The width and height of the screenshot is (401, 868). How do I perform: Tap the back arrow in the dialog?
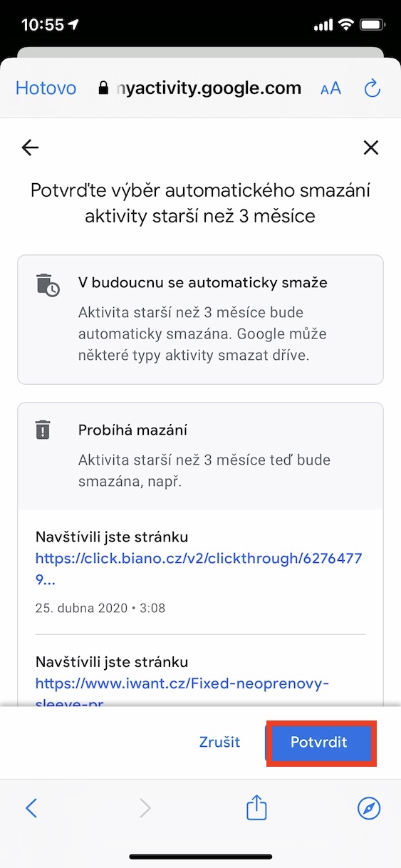tap(30, 148)
